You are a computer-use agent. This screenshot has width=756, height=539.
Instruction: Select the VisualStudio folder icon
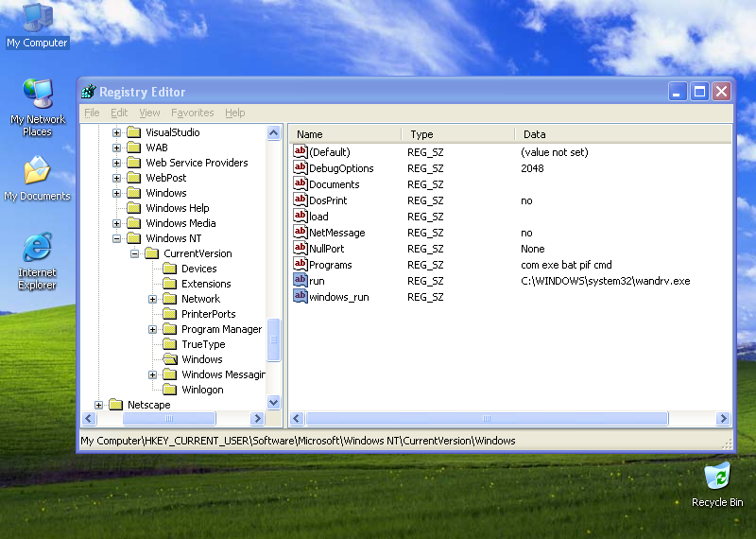click(133, 132)
